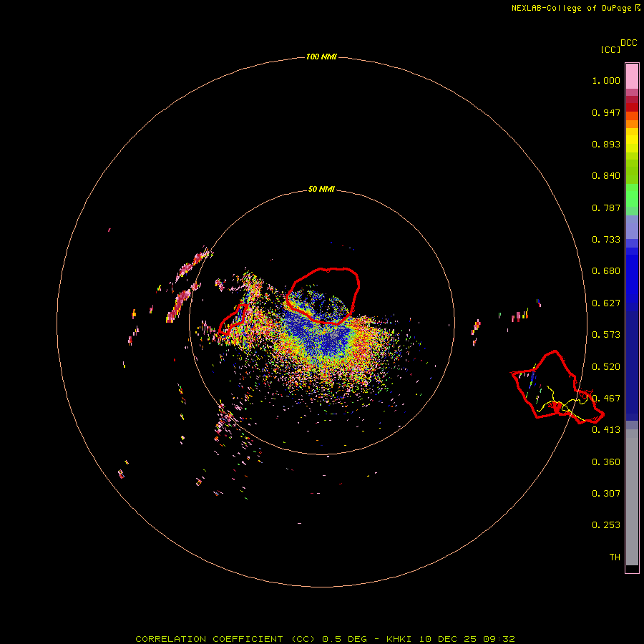Click the 0.893 scale value
644x644 pixels.
click(x=606, y=144)
